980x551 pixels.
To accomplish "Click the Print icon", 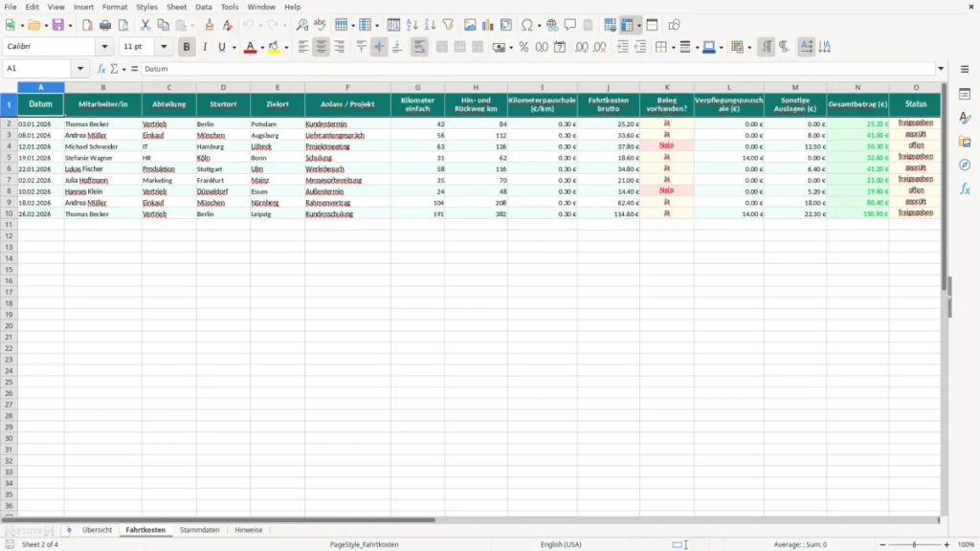I will [105, 25].
